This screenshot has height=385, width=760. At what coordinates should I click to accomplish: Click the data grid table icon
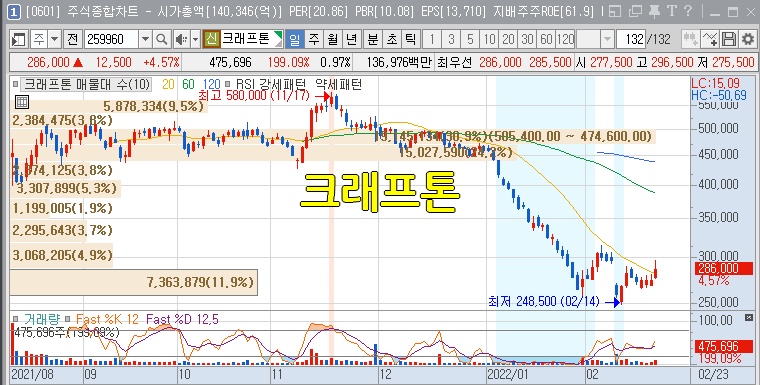(22, 102)
